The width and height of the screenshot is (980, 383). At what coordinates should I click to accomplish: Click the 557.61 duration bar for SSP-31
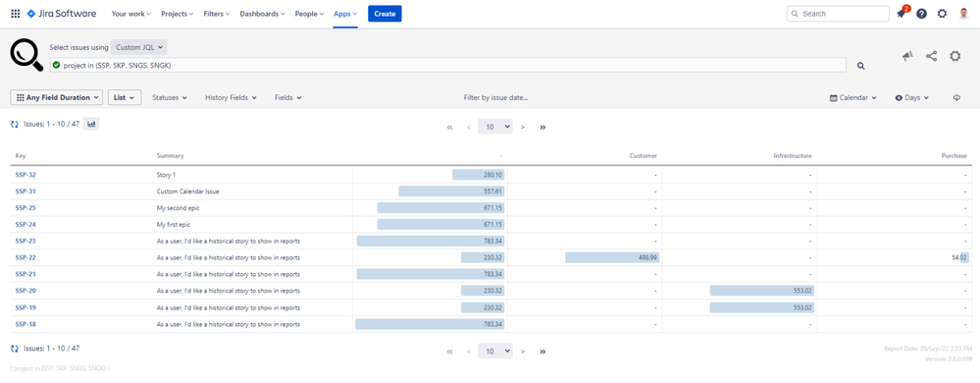[452, 191]
